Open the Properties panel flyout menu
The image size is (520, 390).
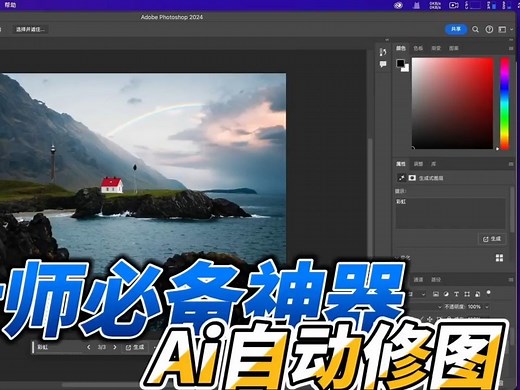coord(511,164)
